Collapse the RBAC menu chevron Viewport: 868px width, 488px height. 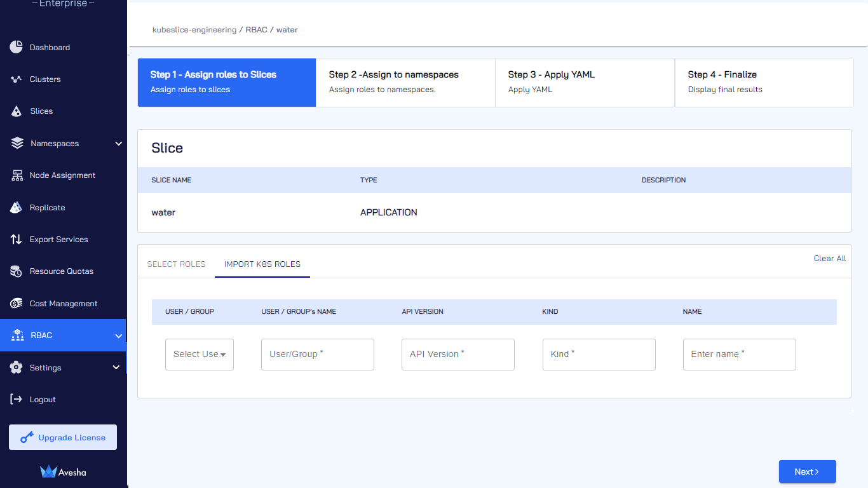(118, 335)
